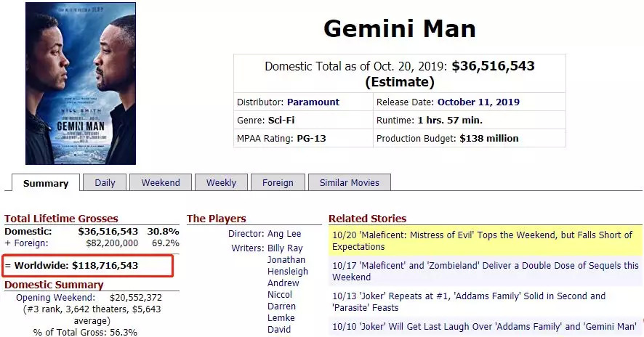The width and height of the screenshot is (644, 337).
Task: Open 'Maleficent: Mistress of Evil' Tops the Weekend story
Action: click(x=482, y=240)
